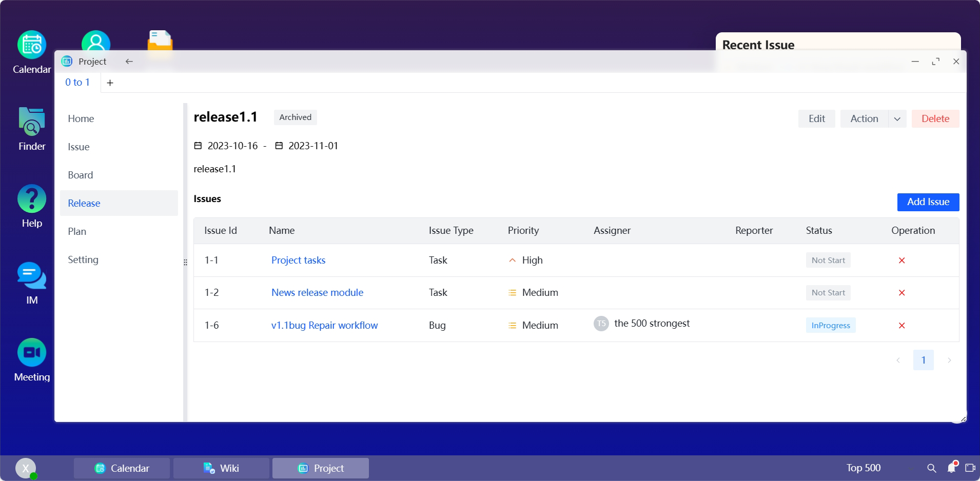Go to next page of issues
The height and width of the screenshot is (481, 980).
949,360
